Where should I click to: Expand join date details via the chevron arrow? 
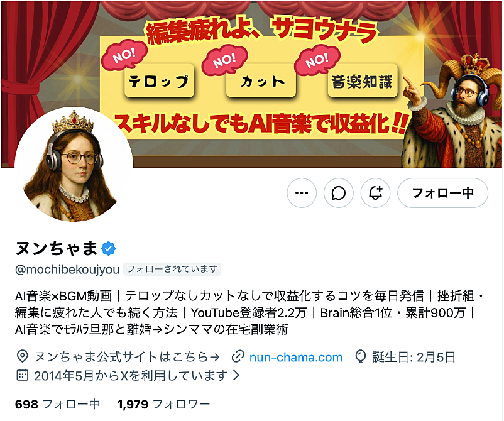pyautogui.click(x=236, y=375)
